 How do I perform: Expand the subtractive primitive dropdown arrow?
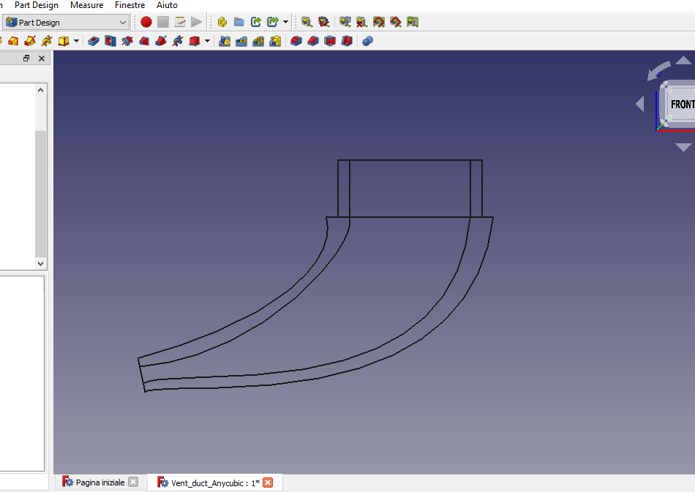207,41
